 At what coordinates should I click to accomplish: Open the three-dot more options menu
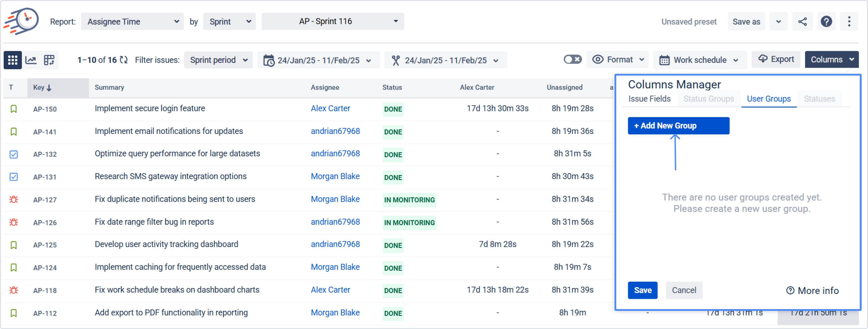point(849,22)
